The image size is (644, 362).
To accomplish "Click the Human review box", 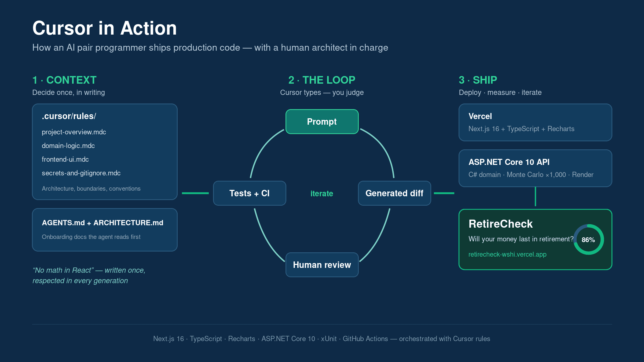I will (x=322, y=265).
